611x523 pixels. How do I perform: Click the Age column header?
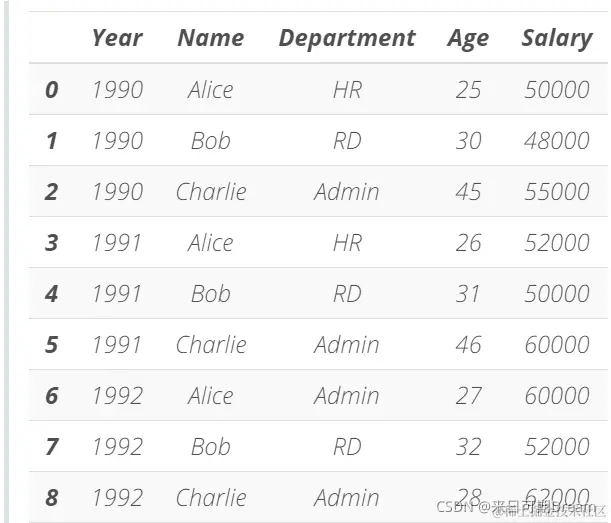tap(468, 39)
